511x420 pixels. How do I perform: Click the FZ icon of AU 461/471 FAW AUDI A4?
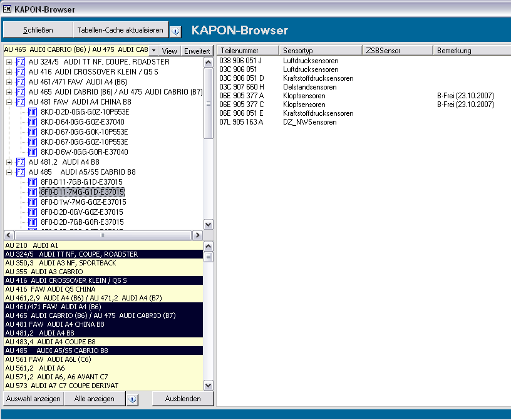(21, 82)
